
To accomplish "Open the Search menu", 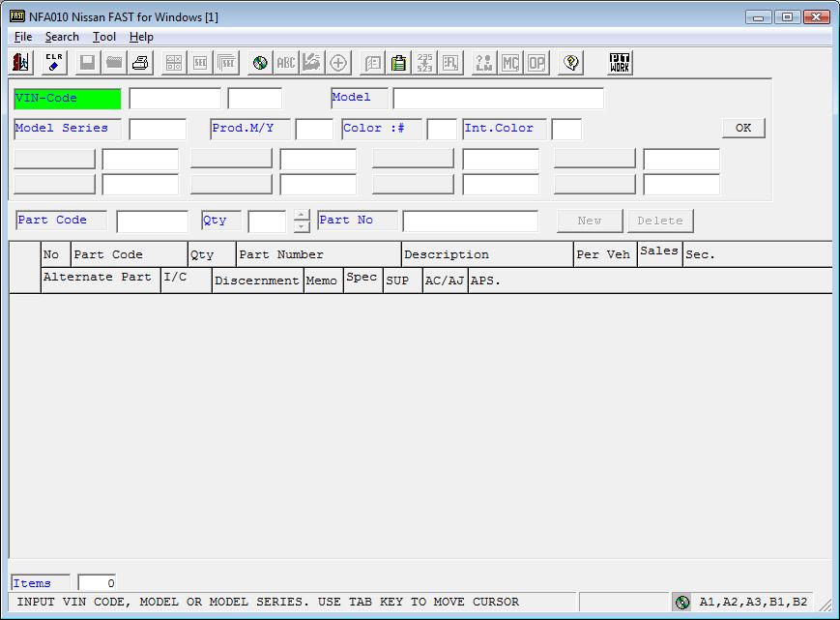I will [62, 37].
